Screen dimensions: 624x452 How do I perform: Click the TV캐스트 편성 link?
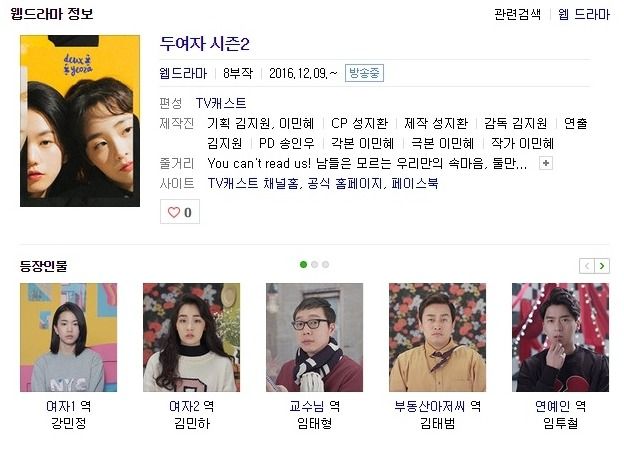pyautogui.click(x=221, y=103)
